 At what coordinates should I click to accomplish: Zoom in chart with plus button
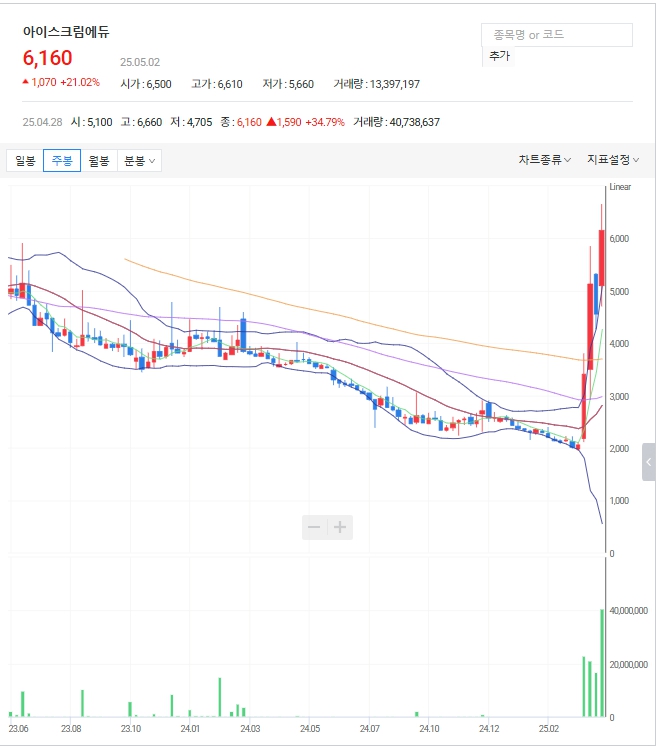[340, 527]
